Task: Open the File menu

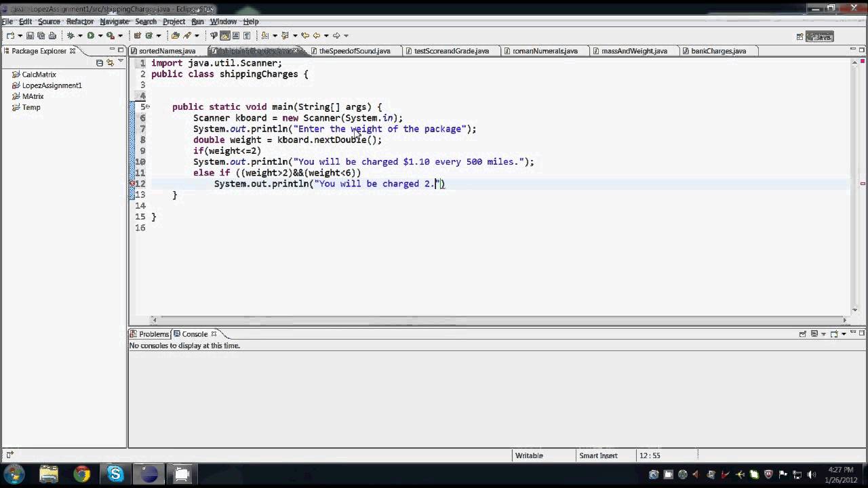Action: pyautogui.click(x=7, y=22)
